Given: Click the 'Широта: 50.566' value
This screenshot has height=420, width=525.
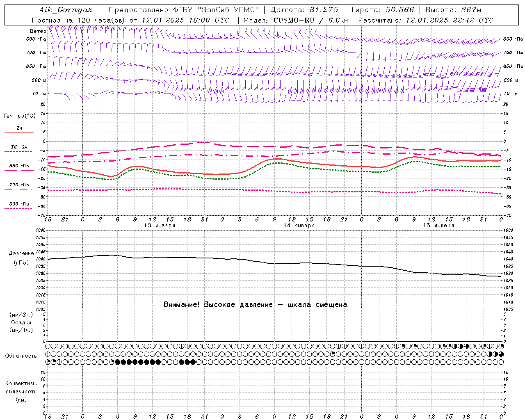Looking at the screenshot, I should (x=381, y=10).
